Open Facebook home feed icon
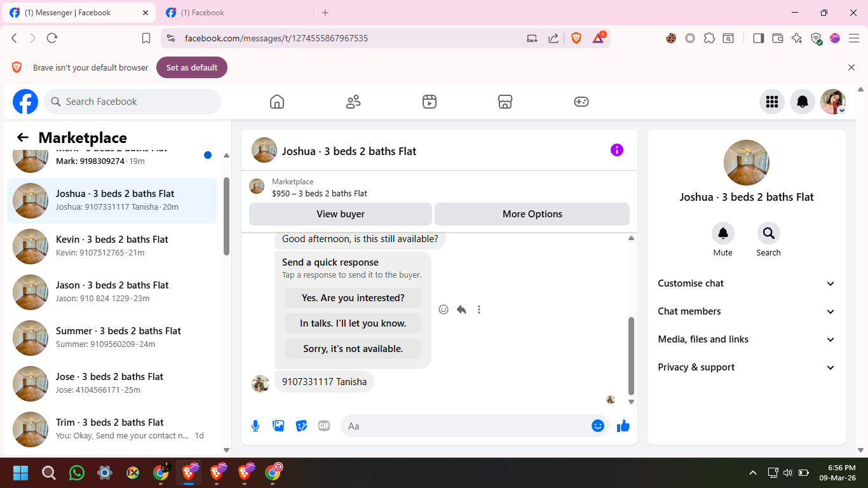Image resolution: width=868 pixels, height=488 pixels. pyautogui.click(x=277, y=102)
